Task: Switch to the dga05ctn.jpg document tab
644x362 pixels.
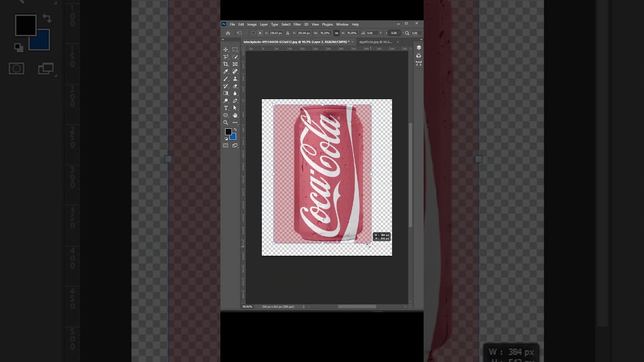Action: (x=375, y=42)
